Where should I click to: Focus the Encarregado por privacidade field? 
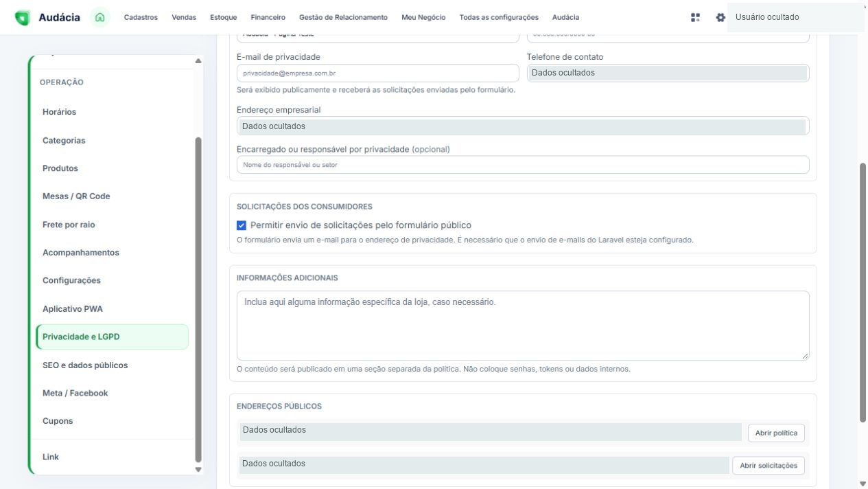523,165
